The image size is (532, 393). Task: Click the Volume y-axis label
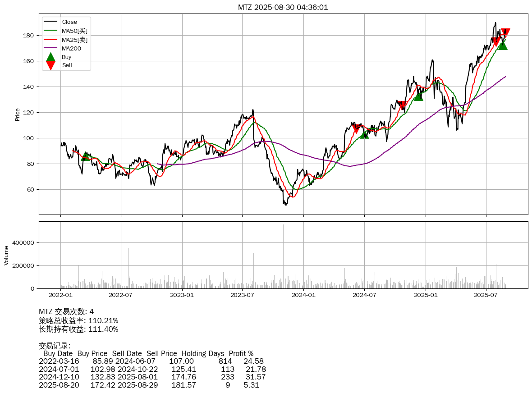6,255
